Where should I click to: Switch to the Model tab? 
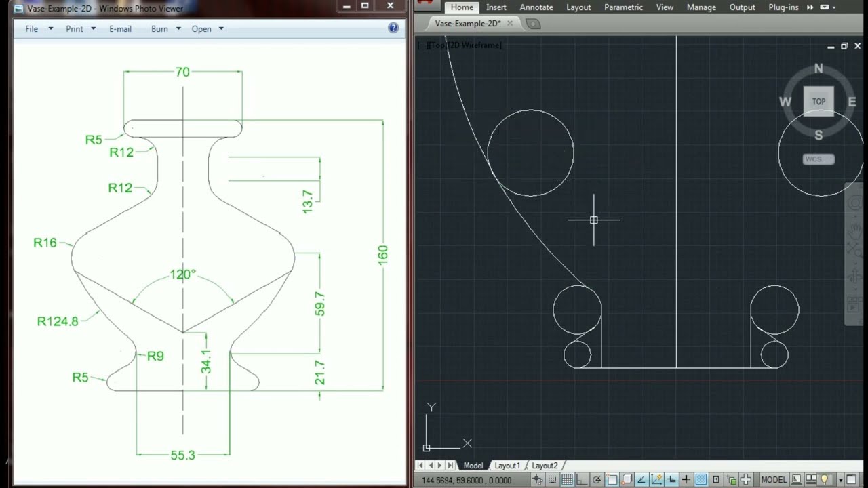(473, 466)
